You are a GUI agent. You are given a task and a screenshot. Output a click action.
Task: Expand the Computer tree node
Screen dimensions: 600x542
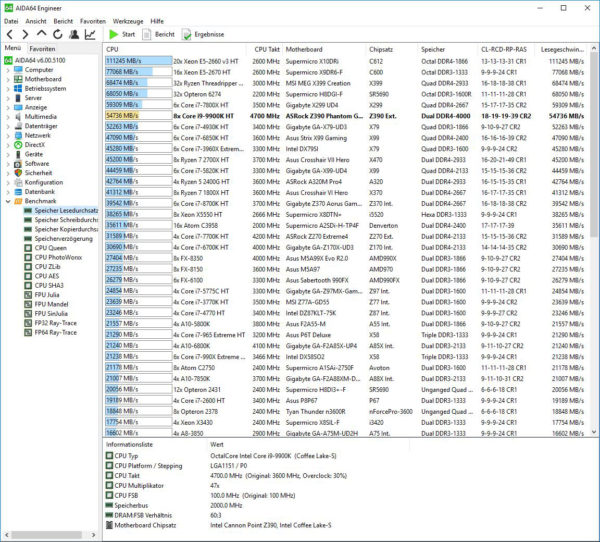click(8, 70)
